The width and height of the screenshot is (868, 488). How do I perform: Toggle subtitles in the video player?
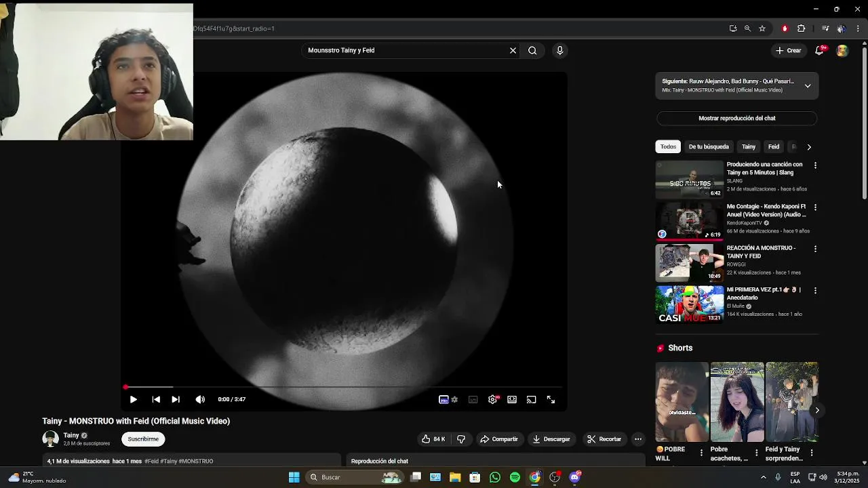[473, 400]
